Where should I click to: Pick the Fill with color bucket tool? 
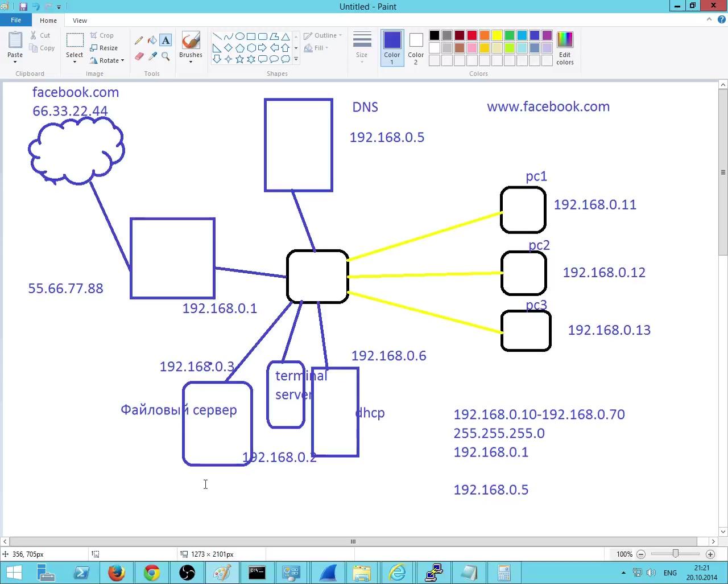point(152,40)
